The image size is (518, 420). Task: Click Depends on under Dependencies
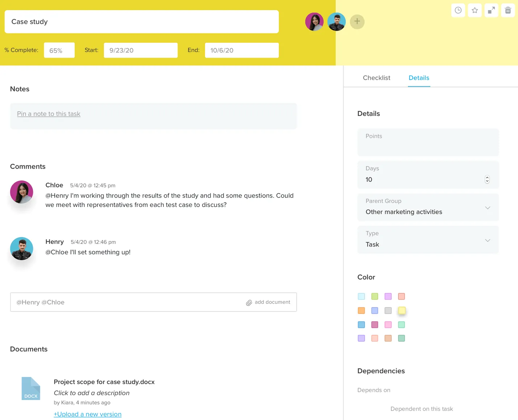point(374,390)
